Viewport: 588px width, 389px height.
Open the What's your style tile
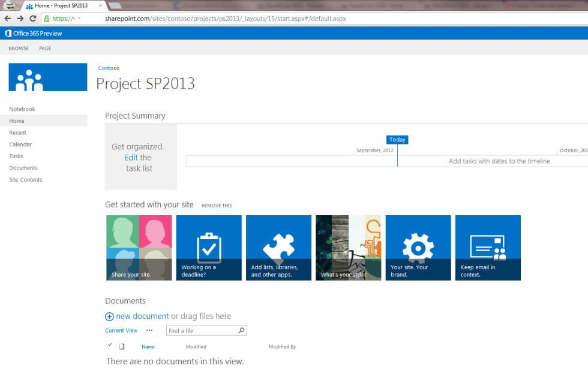click(x=348, y=248)
